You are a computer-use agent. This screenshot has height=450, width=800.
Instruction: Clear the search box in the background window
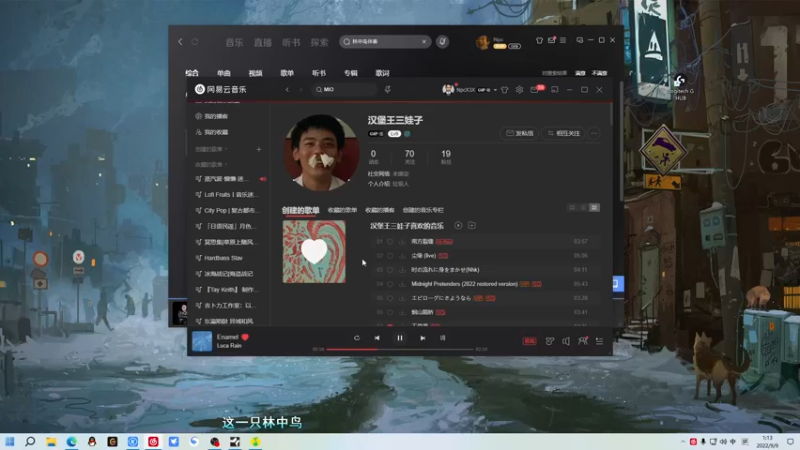(x=424, y=42)
